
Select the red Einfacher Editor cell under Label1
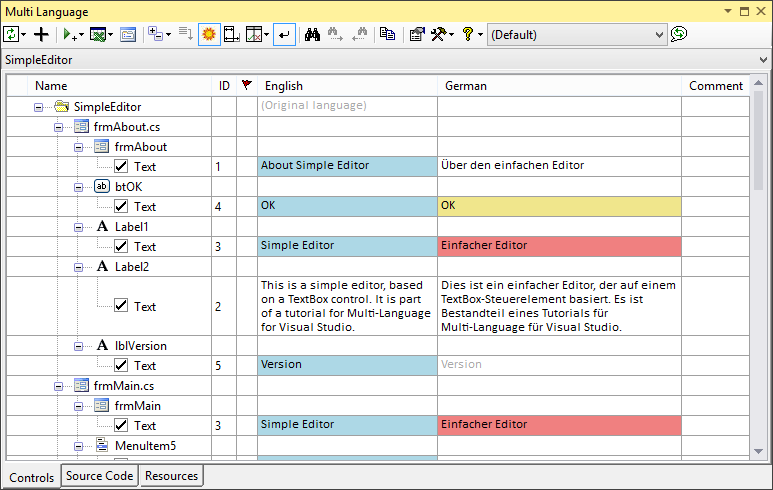click(x=559, y=246)
